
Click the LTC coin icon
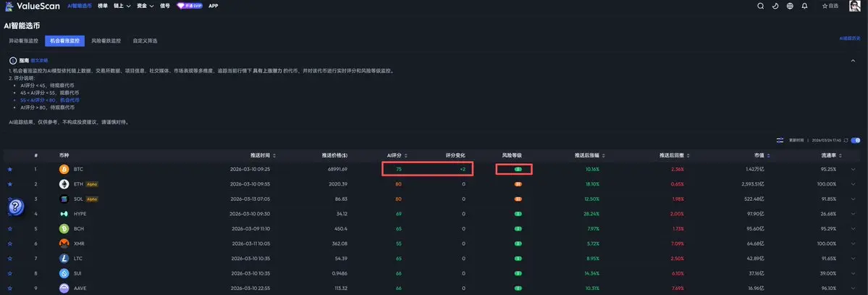(x=64, y=259)
